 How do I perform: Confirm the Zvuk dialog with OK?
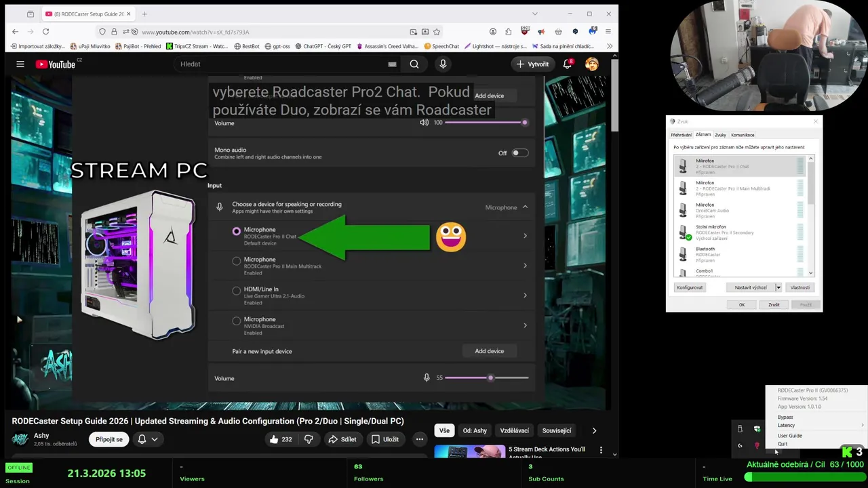(x=742, y=305)
